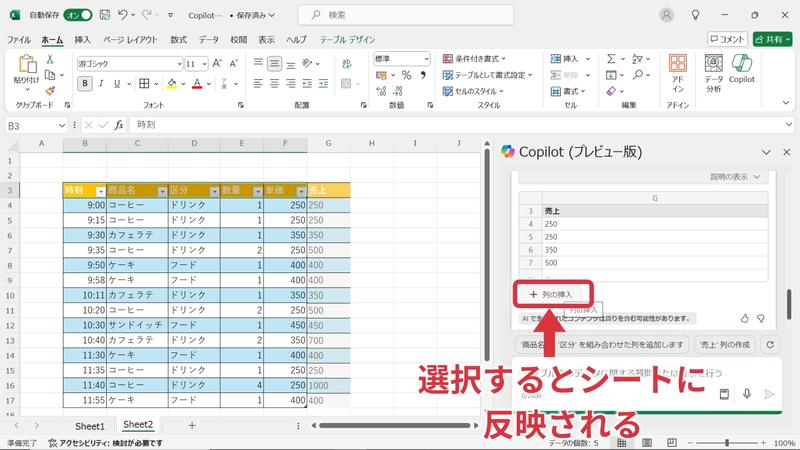Viewport: 800px width, 450px height.
Task: Switch to the データ ribbon tab
Action: (209, 39)
